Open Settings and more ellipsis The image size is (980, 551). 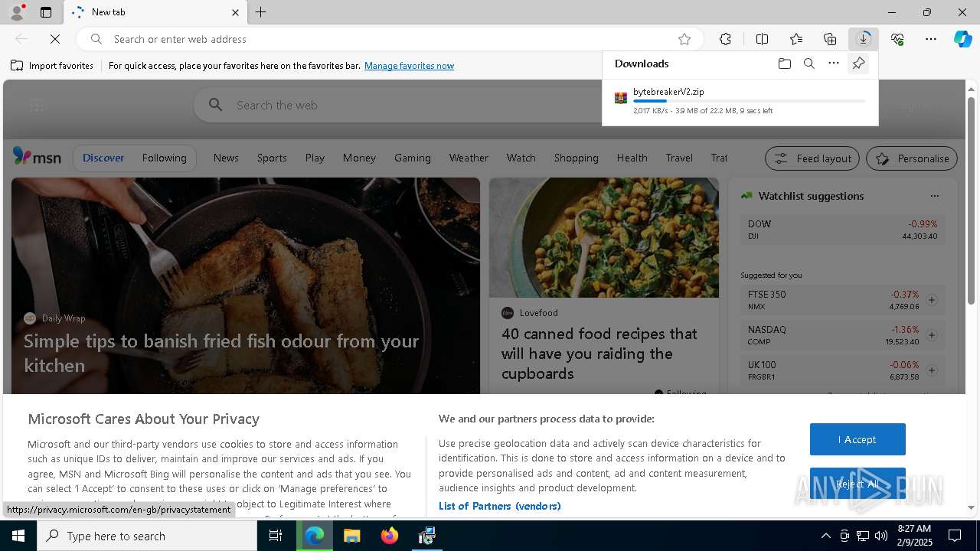(931, 39)
